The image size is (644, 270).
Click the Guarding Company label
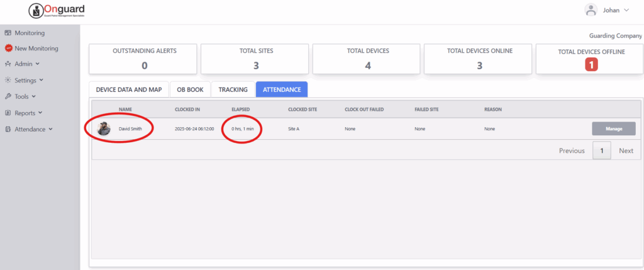click(x=615, y=36)
